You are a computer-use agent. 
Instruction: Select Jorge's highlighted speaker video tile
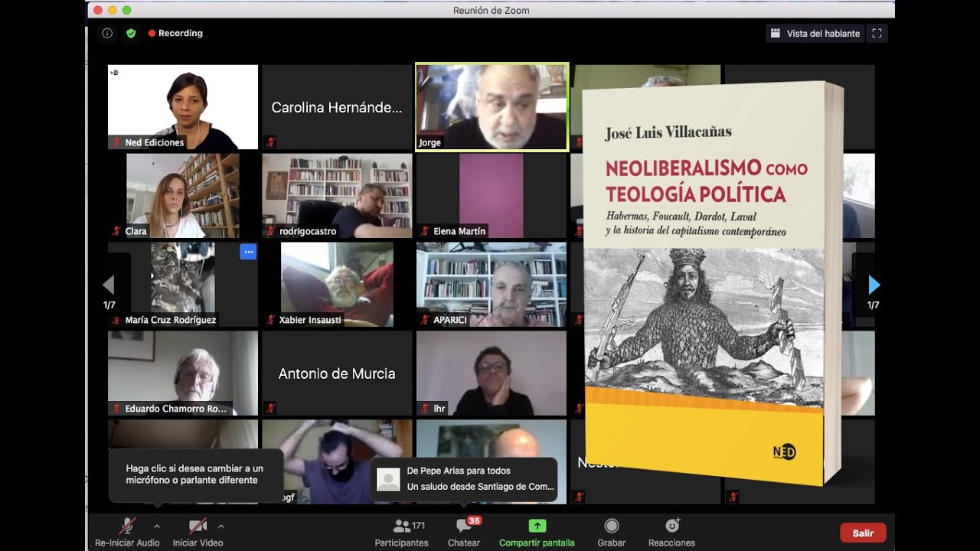click(x=492, y=107)
